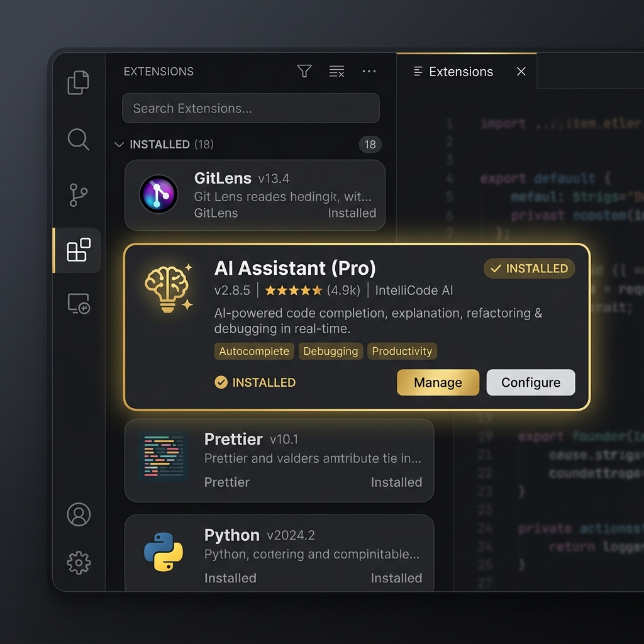This screenshot has width=644, height=644.
Task: Open the GitLens extension entry
Action: click(255, 196)
